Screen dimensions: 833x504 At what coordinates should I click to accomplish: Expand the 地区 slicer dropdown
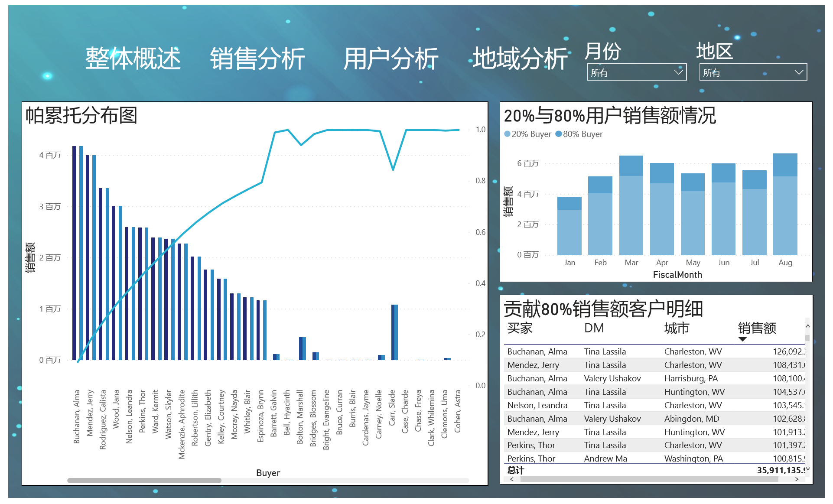(753, 72)
